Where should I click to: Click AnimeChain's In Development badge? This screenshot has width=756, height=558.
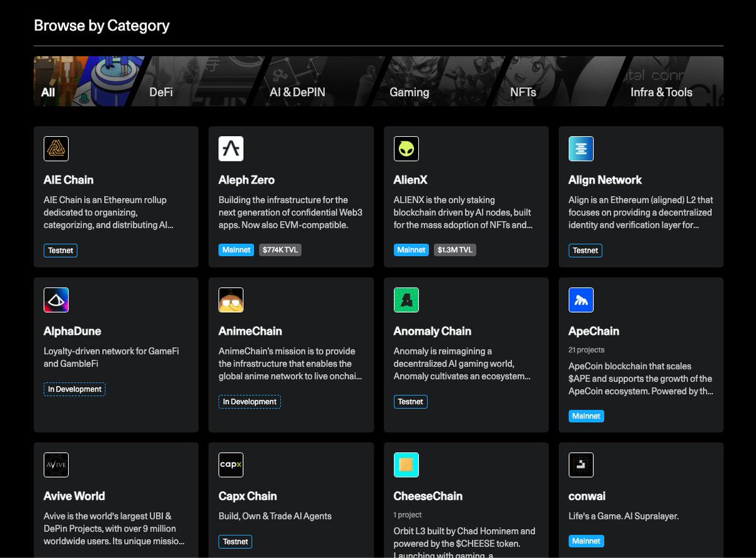pyautogui.click(x=249, y=402)
